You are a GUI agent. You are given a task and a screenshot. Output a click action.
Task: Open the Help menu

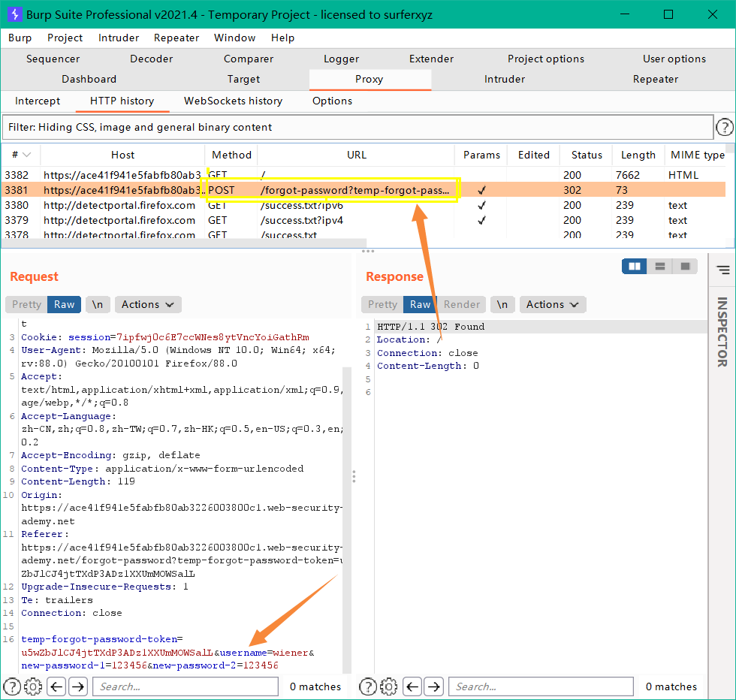tap(282, 38)
